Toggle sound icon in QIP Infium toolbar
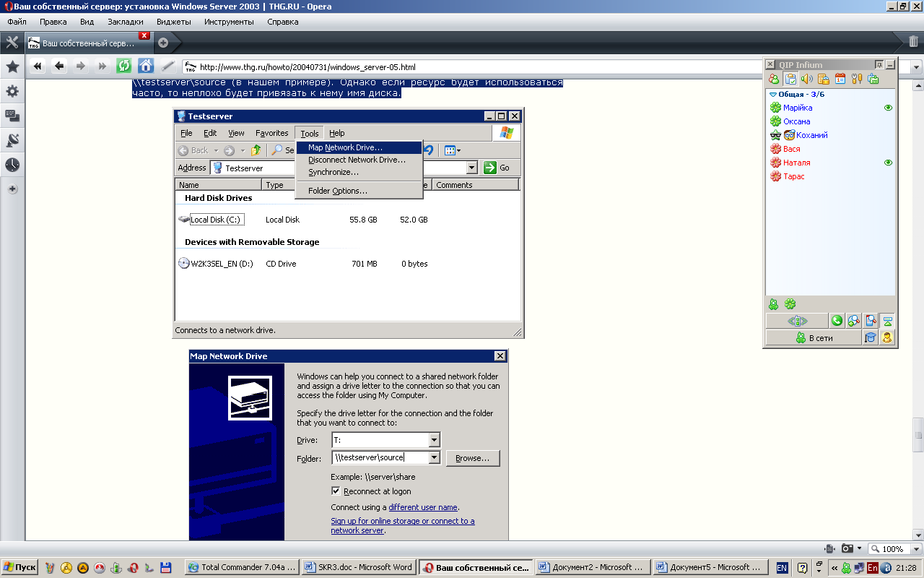Image resolution: width=924 pixels, height=578 pixels. [x=806, y=79]
